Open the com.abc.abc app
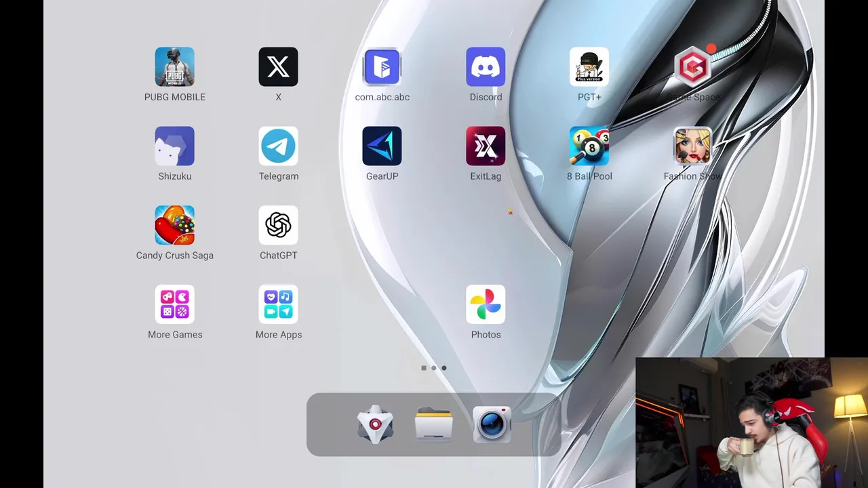868x488 pixels. coord(382,66)
